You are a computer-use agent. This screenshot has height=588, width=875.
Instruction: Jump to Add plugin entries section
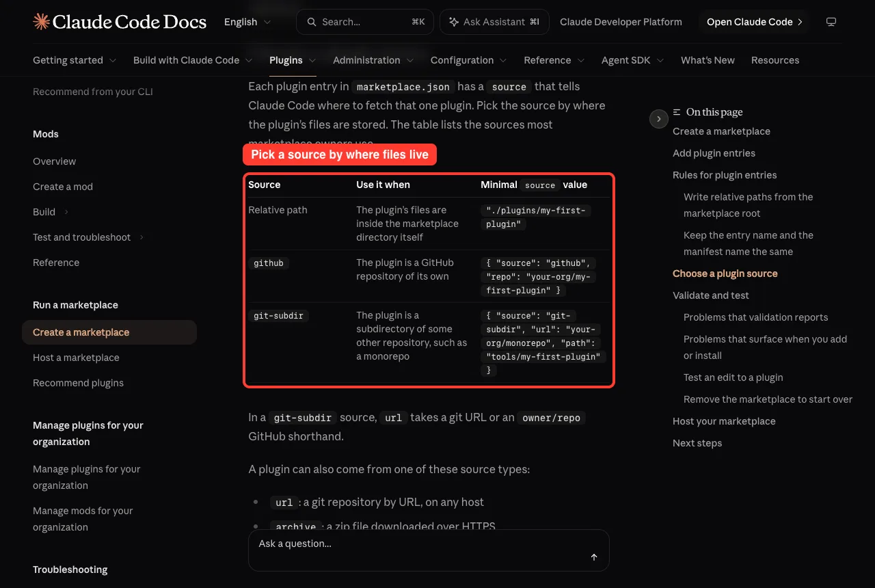pyautogui.click(x=714, y=153)
